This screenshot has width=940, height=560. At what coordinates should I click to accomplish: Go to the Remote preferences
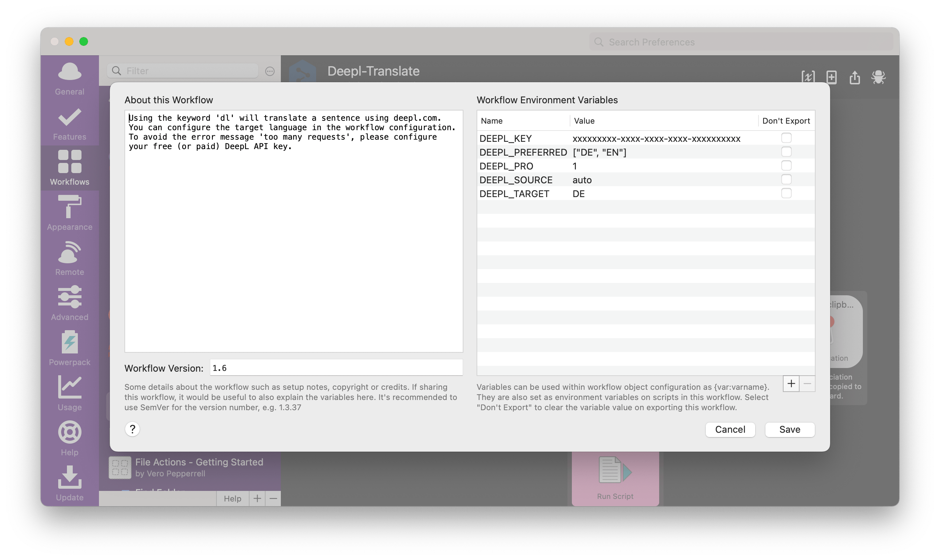pos(69,259)
